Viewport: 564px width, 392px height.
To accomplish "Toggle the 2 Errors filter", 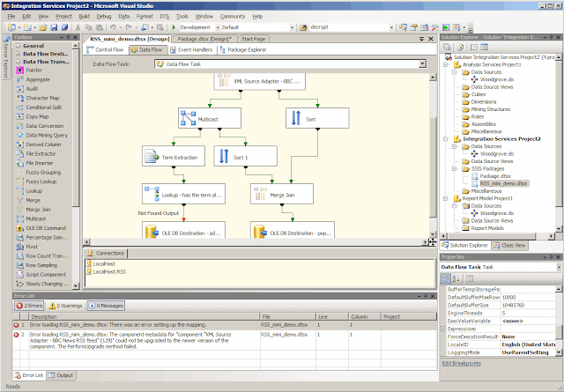I will (x=29, y=306).
